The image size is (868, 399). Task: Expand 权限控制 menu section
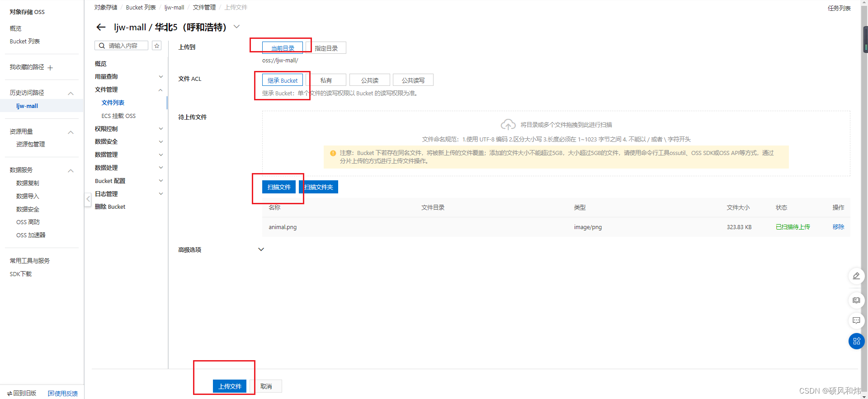(160, 129)
